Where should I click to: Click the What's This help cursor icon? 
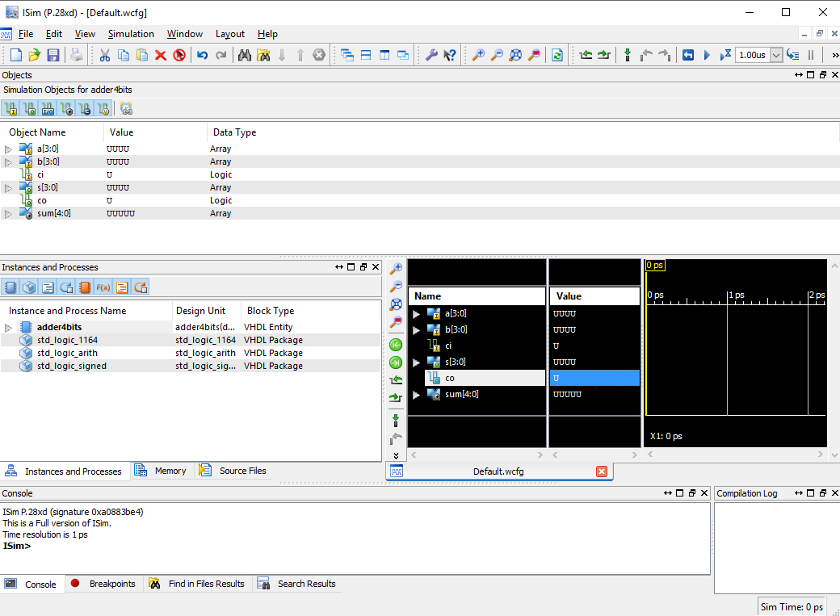point(450,55)
